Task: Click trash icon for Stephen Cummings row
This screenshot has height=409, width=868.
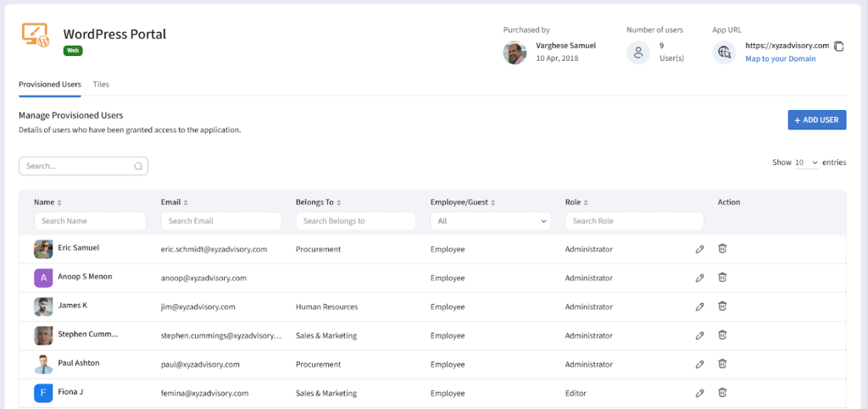Action: pos(722,335)
